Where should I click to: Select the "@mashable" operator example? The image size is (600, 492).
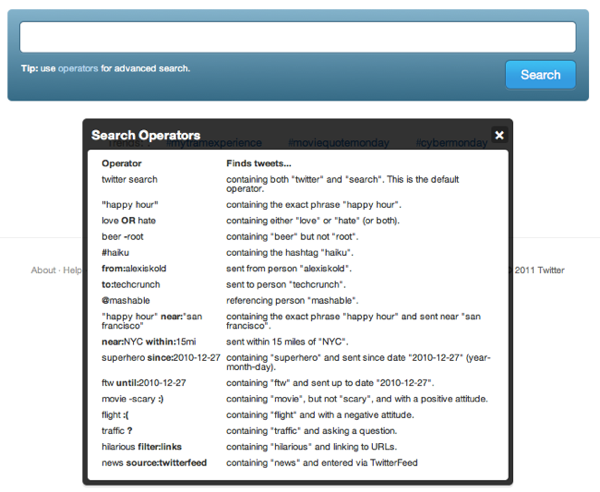click(126, 301)
